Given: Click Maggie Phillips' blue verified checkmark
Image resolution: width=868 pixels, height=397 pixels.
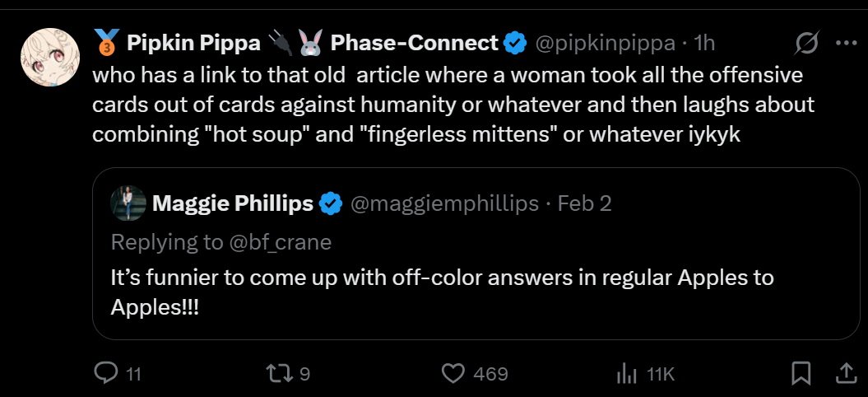Looking at the screenshot, I should tap(331, 203).
